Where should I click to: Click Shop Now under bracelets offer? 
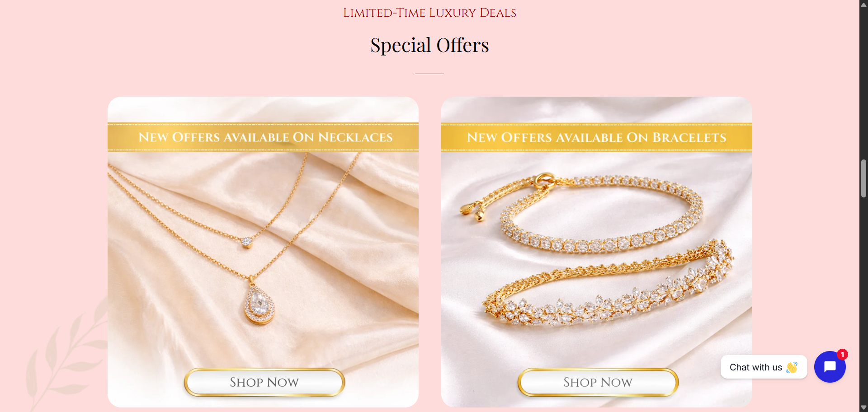click(598, 382)
